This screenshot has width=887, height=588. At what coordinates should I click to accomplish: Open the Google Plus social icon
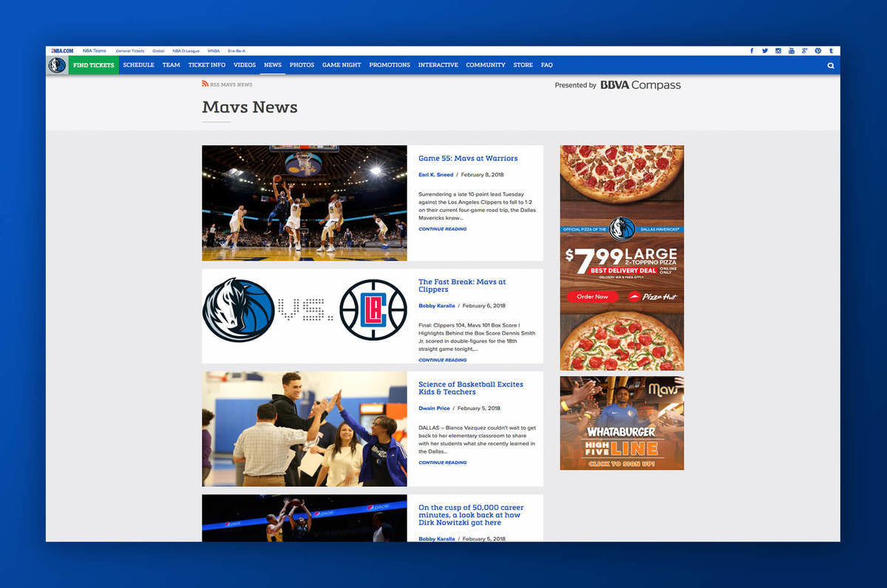click(804, 51)
